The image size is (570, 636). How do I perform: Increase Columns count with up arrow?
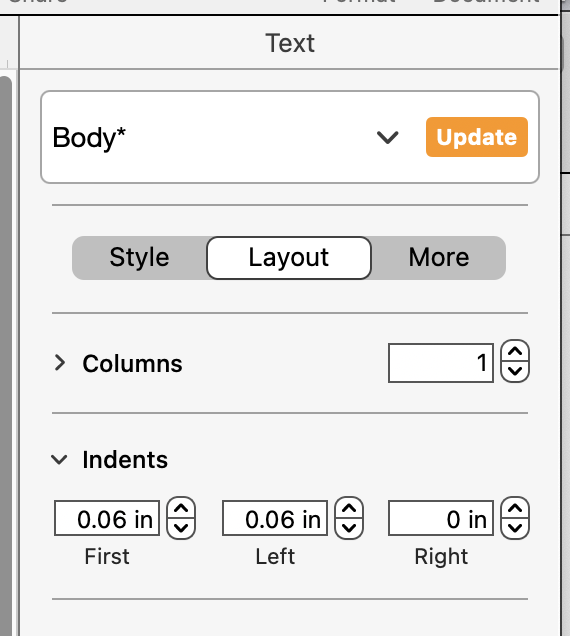pyautogui.click(x=515, y=351)
